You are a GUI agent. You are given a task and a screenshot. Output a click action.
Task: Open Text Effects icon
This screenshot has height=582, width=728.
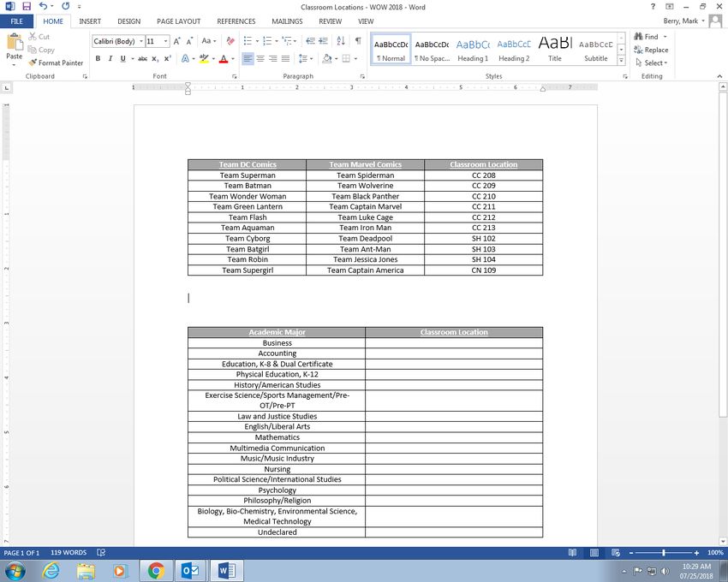185,58
